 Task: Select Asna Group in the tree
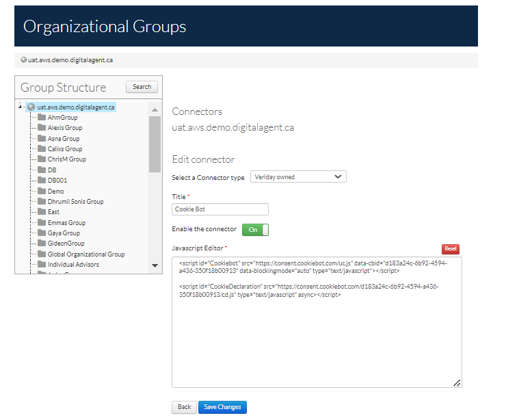click(x=64, y=139)
